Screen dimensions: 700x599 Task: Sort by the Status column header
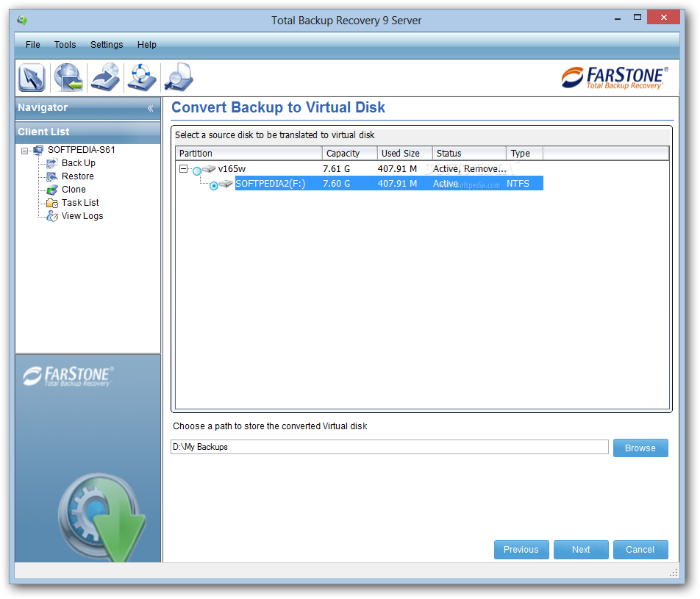point(469,153)
